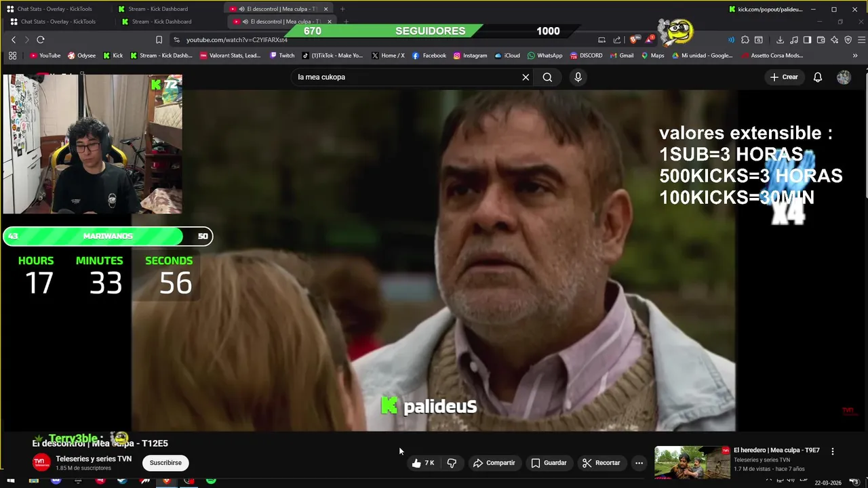Click the TVN channel avatar
Viewport: 868px width, 488px height.
[x=42, y=463]
